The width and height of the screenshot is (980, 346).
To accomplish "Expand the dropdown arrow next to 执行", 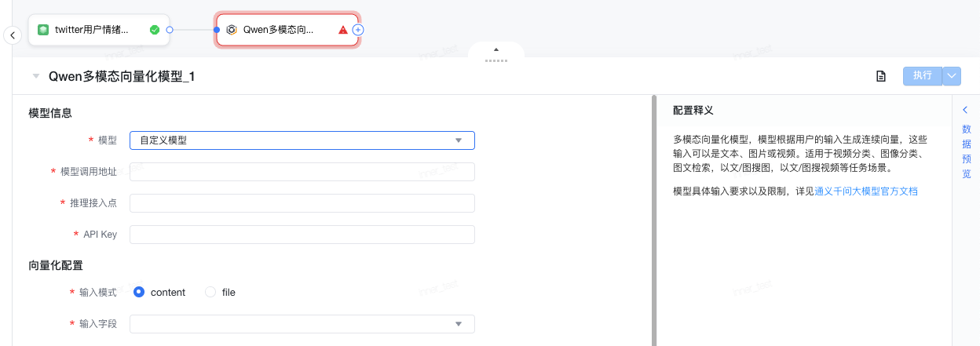I will (x=953, y=76).
